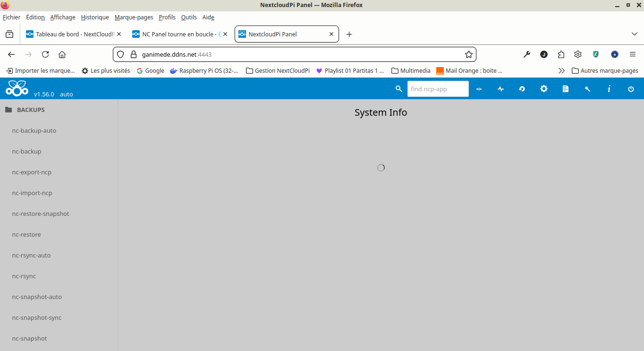Click the magic wand wizard icon
The width and height of the screenshot is (644, 351).
(587, 89)
